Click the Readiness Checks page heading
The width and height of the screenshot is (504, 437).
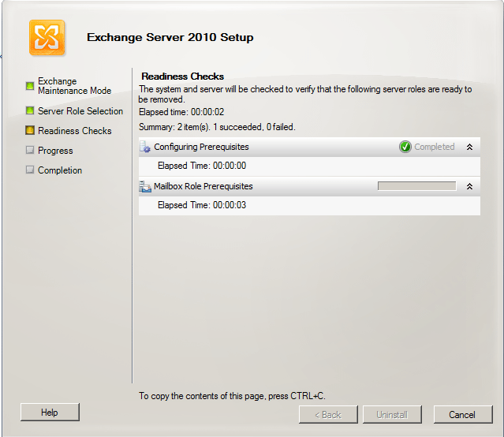pos(182,77)
